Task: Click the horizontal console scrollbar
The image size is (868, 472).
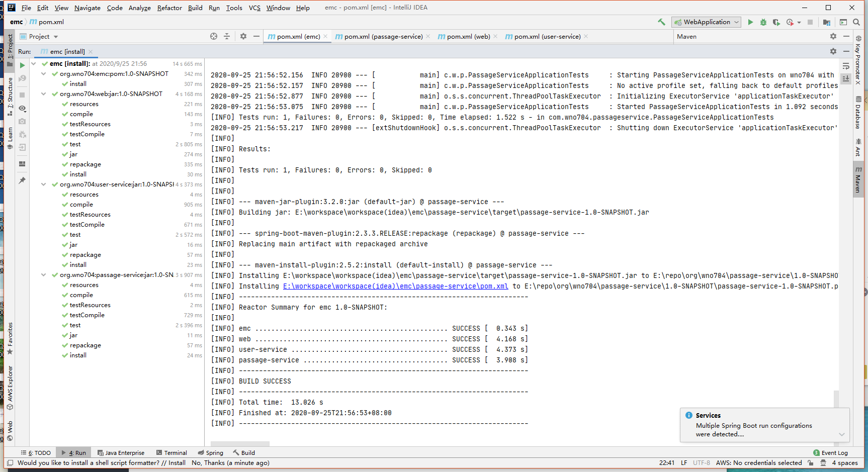Action: click(240, 443)
